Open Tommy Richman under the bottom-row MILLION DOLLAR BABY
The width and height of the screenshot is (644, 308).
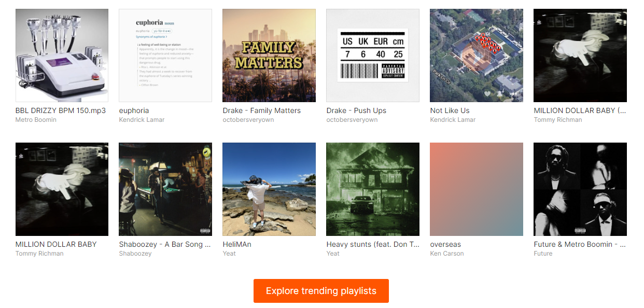(x=39, y=254)
